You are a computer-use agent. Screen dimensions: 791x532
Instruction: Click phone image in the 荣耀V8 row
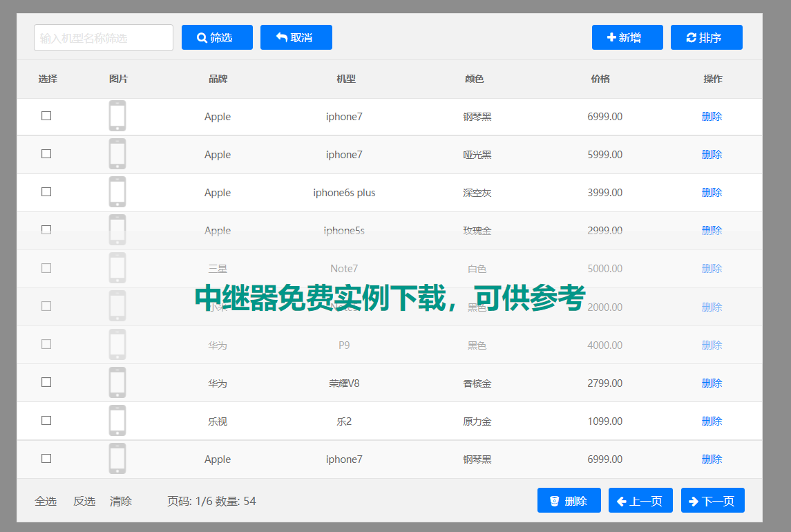pyautogui.click(x=117, y=382)
